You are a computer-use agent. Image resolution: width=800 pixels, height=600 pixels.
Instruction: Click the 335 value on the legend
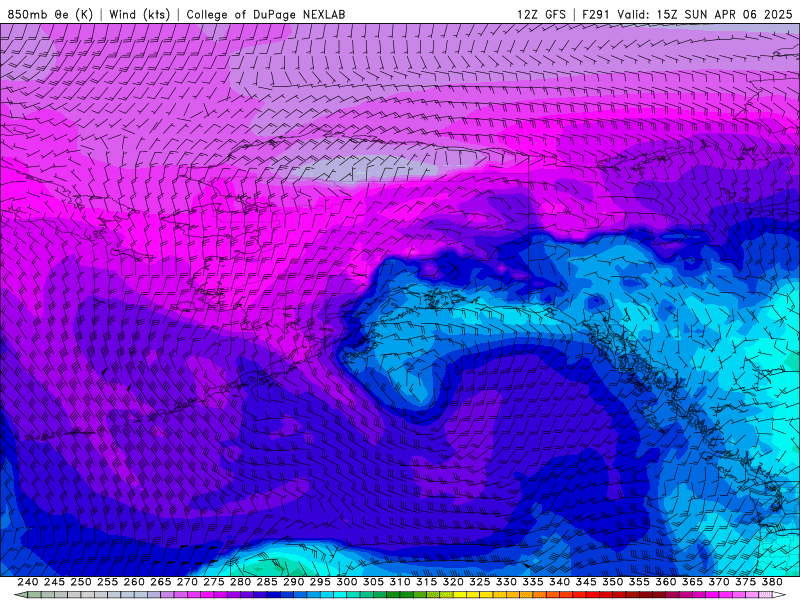pos(533,582)
